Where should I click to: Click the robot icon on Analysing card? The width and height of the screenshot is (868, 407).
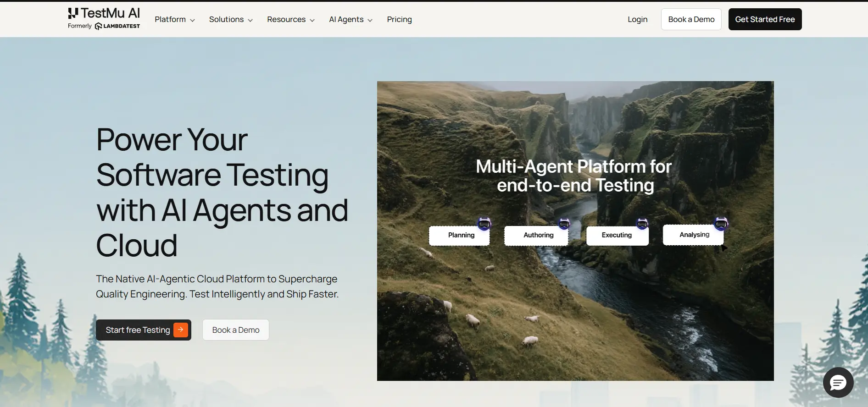tap(721, 223)
